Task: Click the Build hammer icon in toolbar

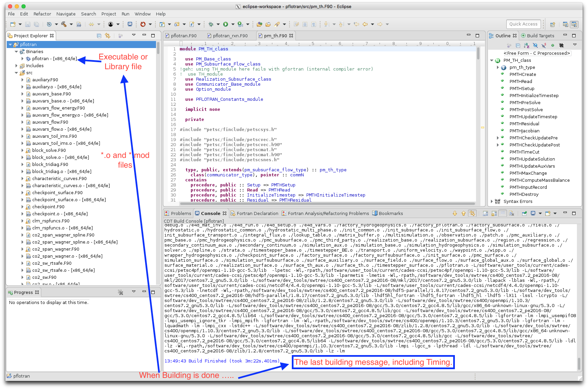Action: pos(64,24)
